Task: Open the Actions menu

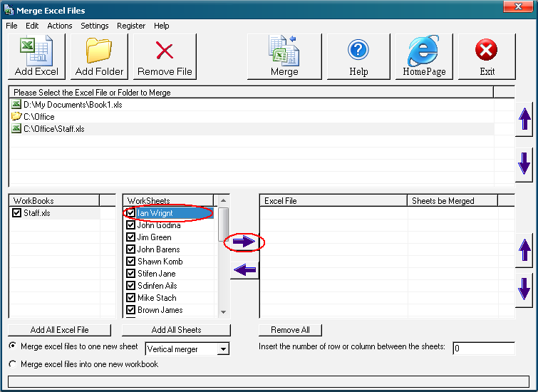Action: [60, 26]
